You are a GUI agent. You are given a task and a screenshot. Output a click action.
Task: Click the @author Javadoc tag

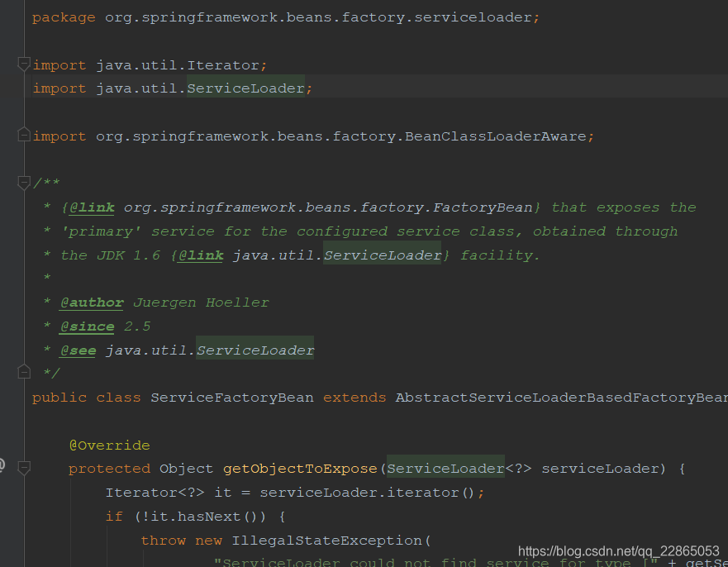[92, 303]
